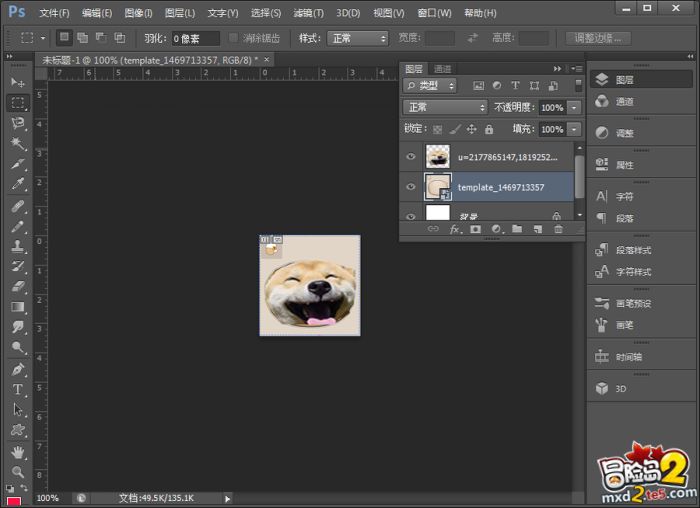
Task: Add a layer mask
Action: (475, 229)
